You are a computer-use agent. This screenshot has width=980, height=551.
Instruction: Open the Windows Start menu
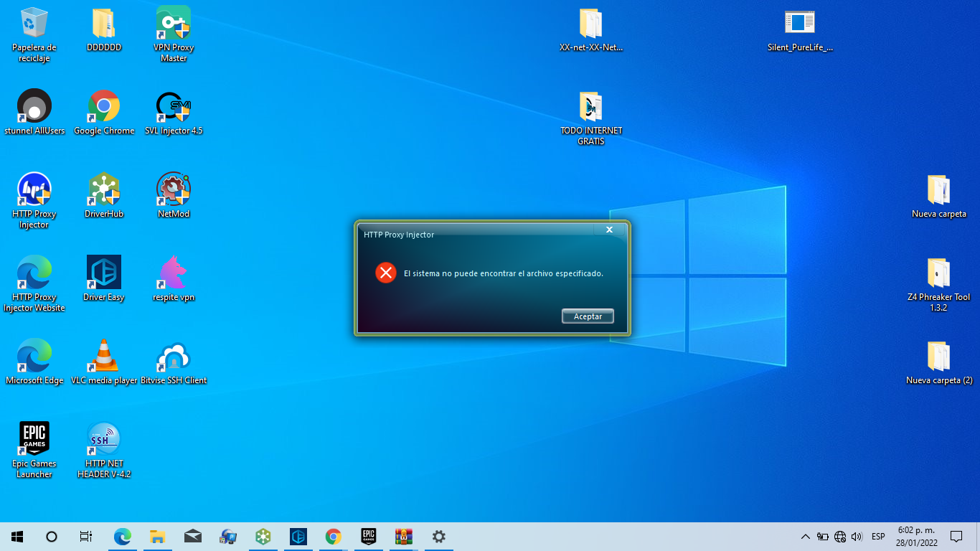click(x=17, y=537)
